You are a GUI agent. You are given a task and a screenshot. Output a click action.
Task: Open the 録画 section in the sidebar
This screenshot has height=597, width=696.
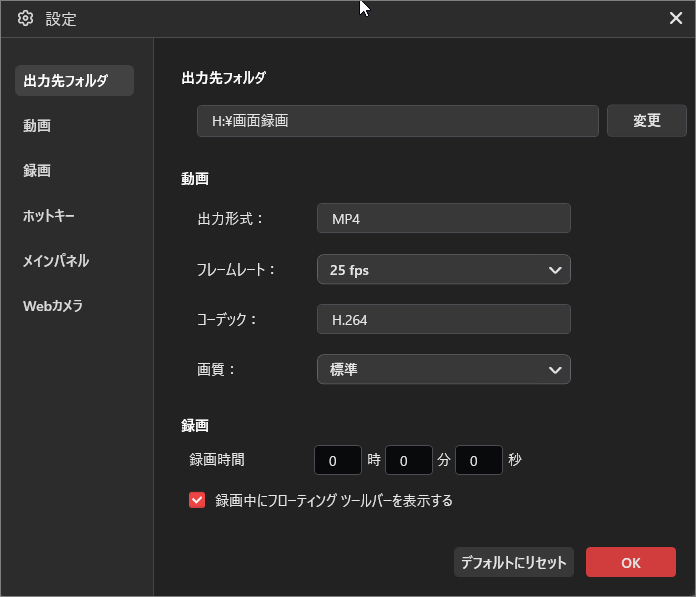(37, 170)
